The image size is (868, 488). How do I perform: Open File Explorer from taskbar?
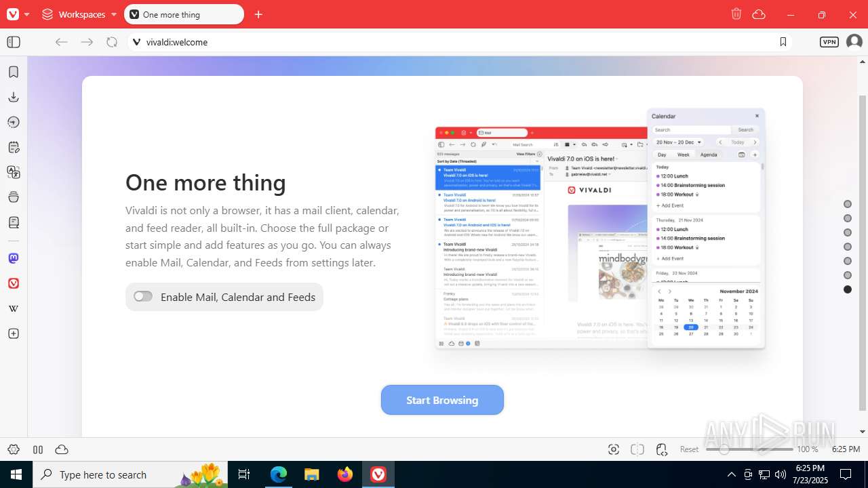click(312, 474)
